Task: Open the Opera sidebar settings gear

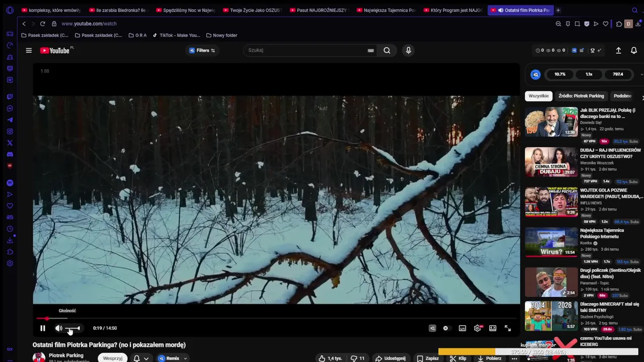Action: click(10, 263)
